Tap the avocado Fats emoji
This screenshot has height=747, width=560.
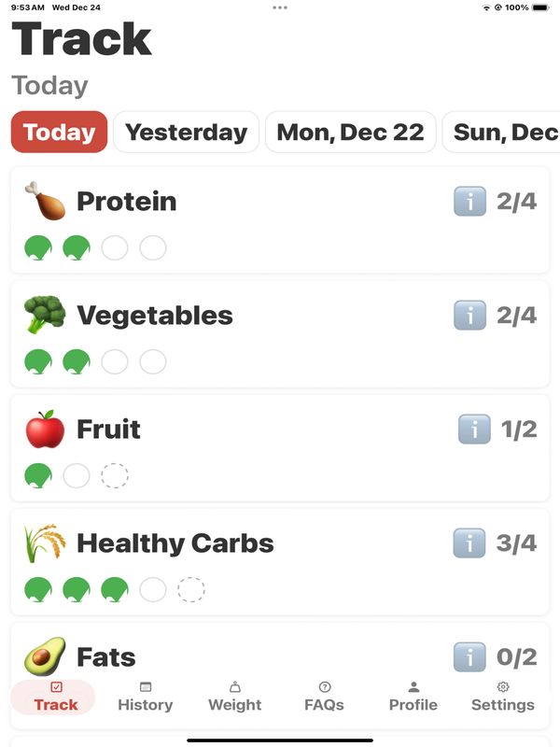click(44, 657)
